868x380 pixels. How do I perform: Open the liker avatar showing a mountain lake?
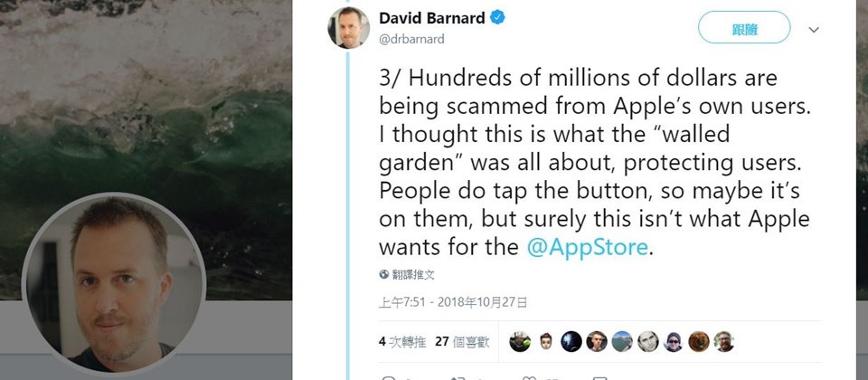[622, 342]
